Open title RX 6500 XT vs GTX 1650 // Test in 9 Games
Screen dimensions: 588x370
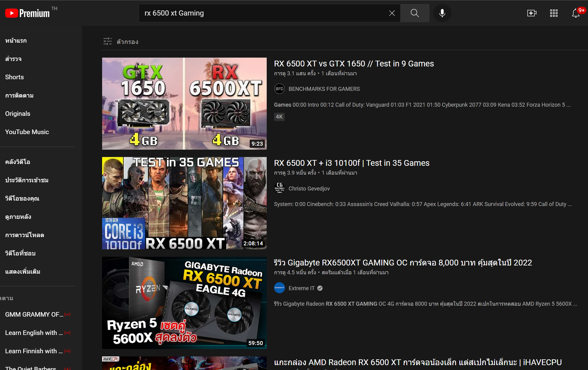(354, 63)
